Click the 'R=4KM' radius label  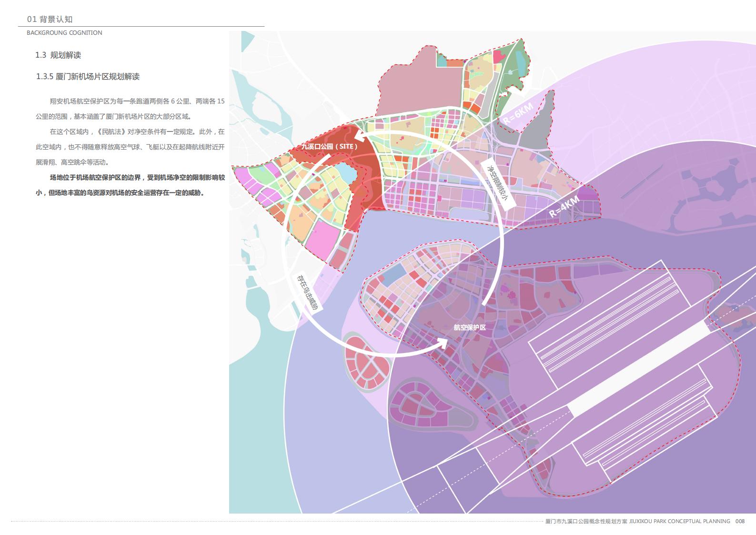[x=564, y=206]
